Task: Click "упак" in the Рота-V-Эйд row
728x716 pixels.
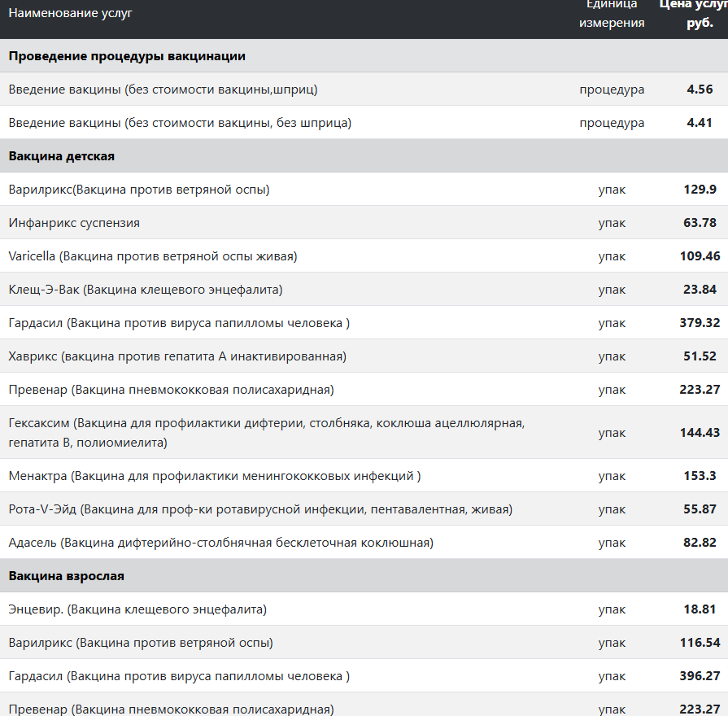Action: [x=612, y=510]
